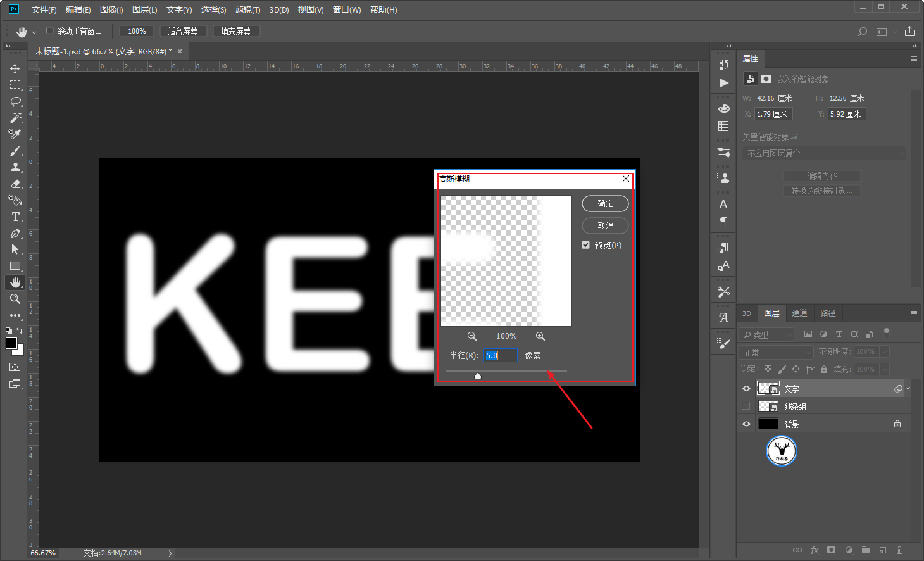
Task: Toggle lock transparent pixels
Action: coord(768,369)
